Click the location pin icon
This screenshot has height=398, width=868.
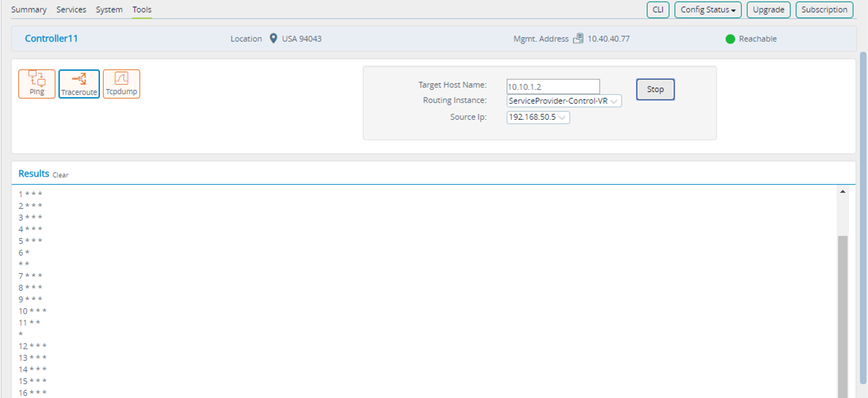(x=273, y=39)
